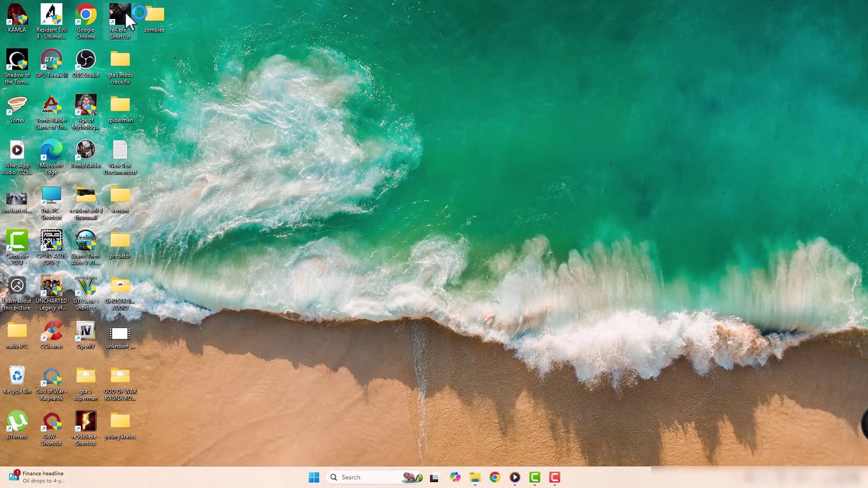Open File Explorer from the taskbar
The height and width of the screenshot is (488, 868).
[475, 477]
